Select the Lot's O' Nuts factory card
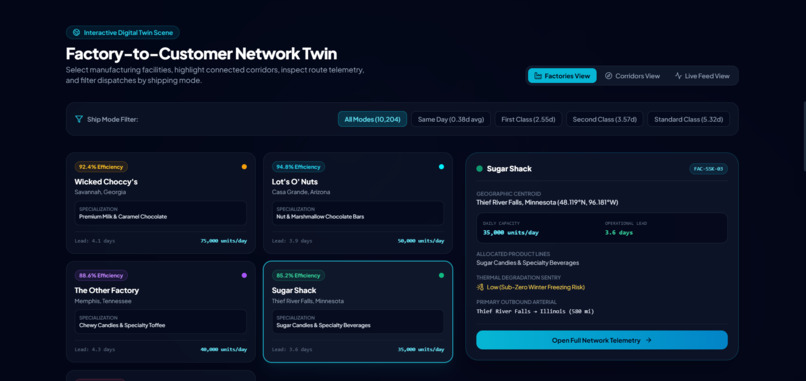Image resolution: width=806 pixels, height=381 pixels. [x=358, y=203]
